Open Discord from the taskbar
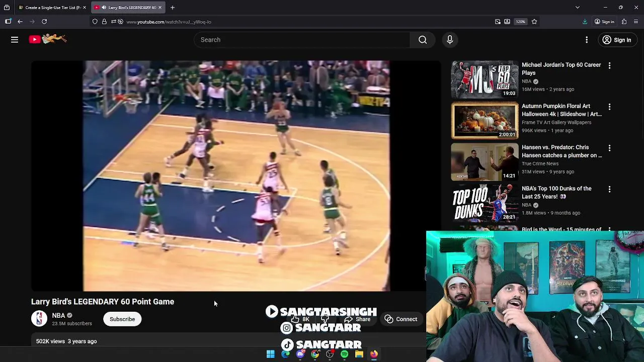This screenshot has height=362, width=644. (300, 354)
